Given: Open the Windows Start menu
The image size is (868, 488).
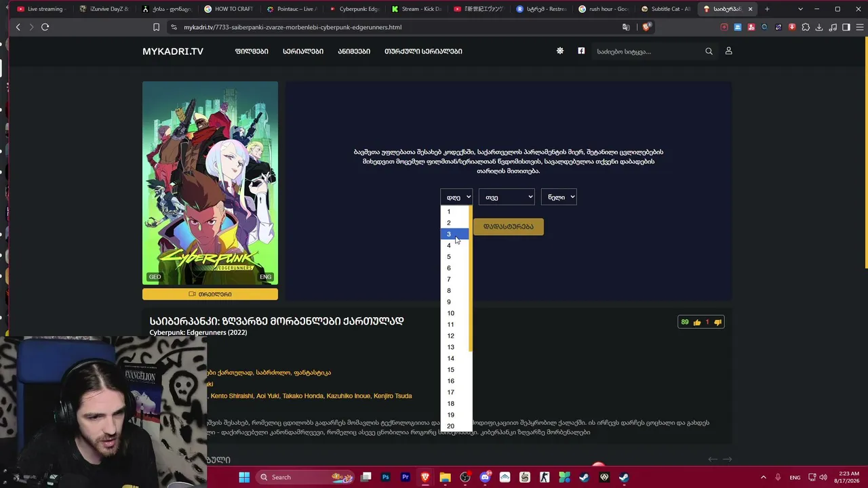Looking at the screenshot, I should point(244,477).
